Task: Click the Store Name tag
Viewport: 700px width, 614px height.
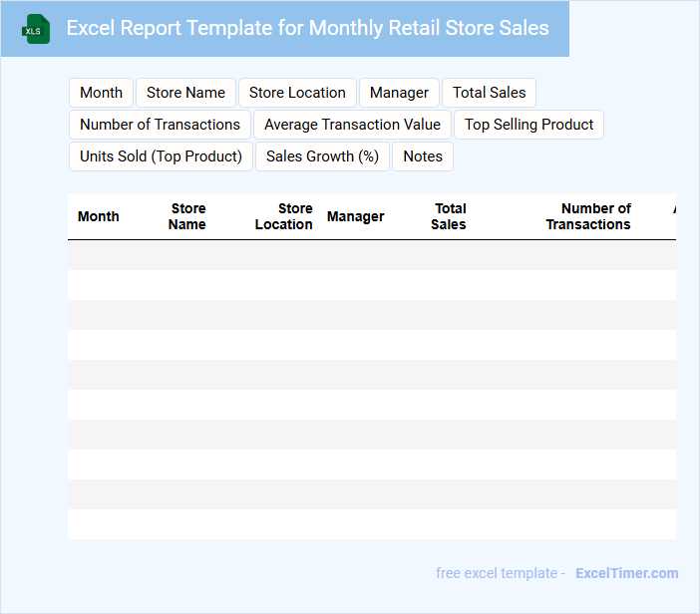Action: (x=185, y=93)
